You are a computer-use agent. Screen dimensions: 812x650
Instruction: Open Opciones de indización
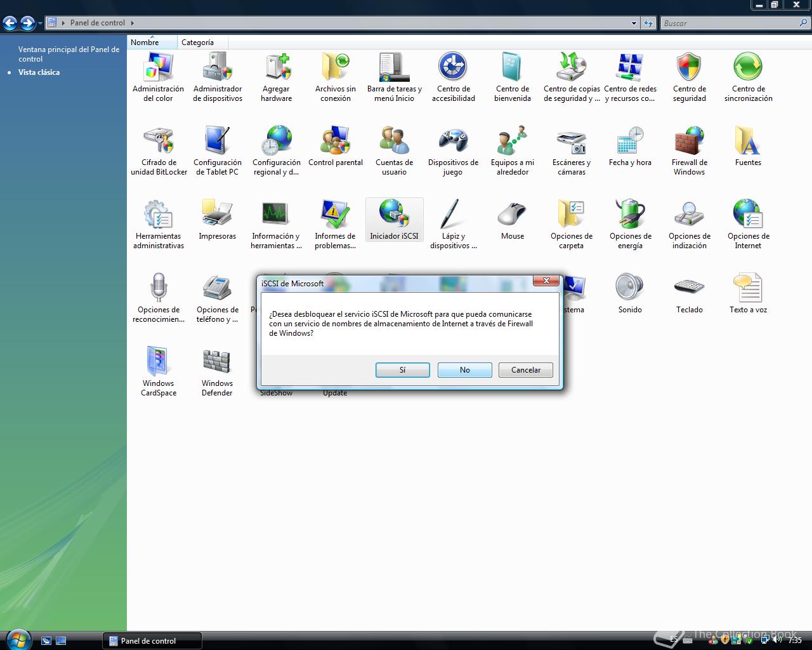[690, 224]
